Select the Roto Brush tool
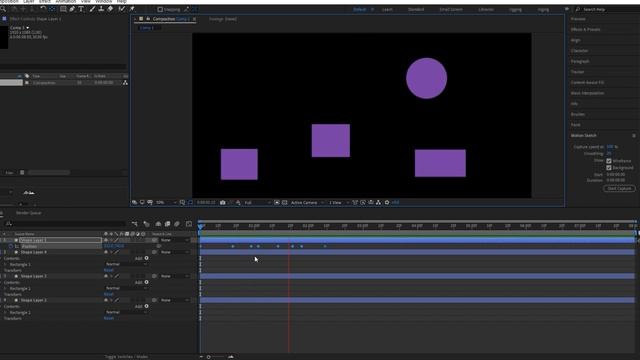 click(x=122, y=9)
